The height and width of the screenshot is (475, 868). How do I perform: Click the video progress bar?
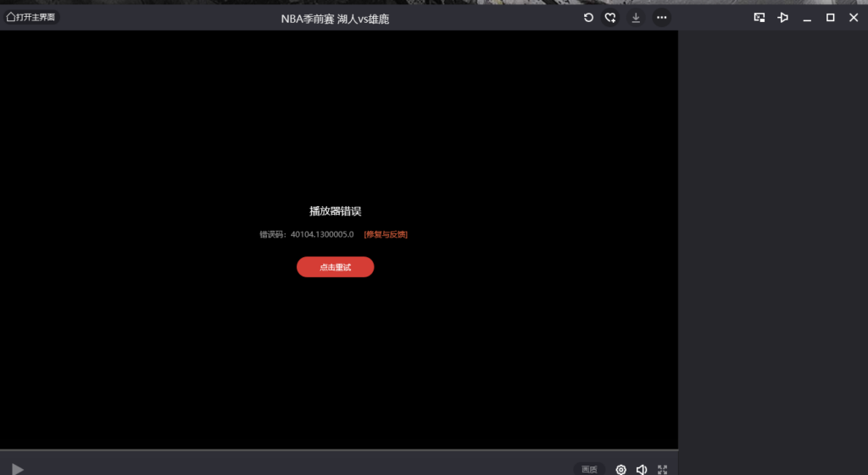click(x=339, y=450)
